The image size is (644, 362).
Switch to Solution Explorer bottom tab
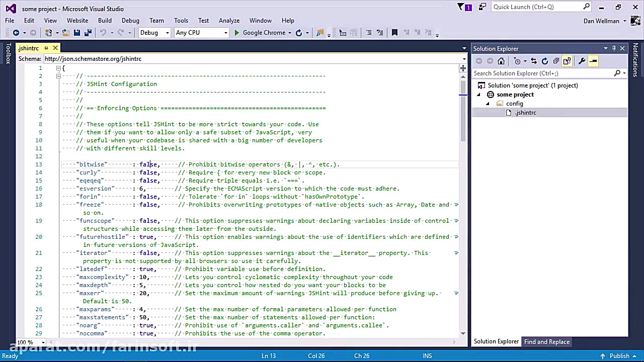[496, 342]
